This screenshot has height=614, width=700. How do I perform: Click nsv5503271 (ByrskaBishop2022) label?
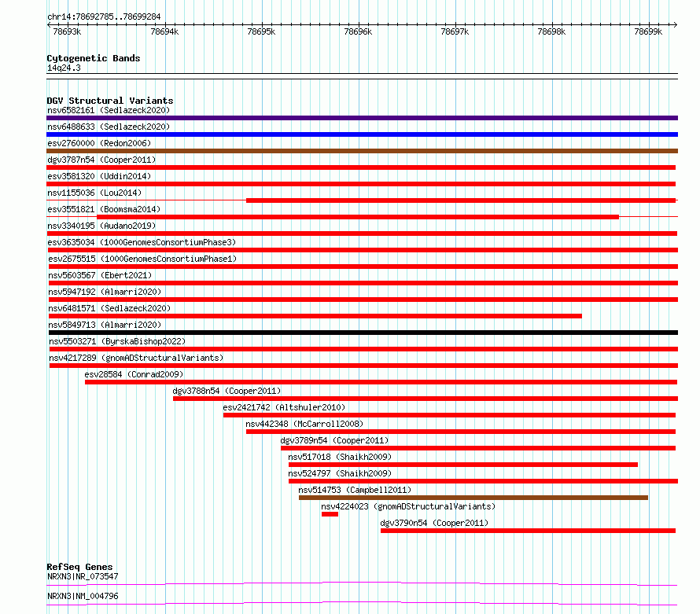click(x=117, y=341)
